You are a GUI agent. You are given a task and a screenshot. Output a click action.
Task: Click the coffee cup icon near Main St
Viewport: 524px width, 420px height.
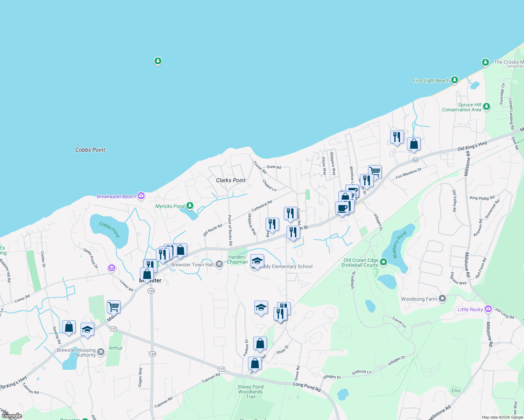click(x=343, y=209)
